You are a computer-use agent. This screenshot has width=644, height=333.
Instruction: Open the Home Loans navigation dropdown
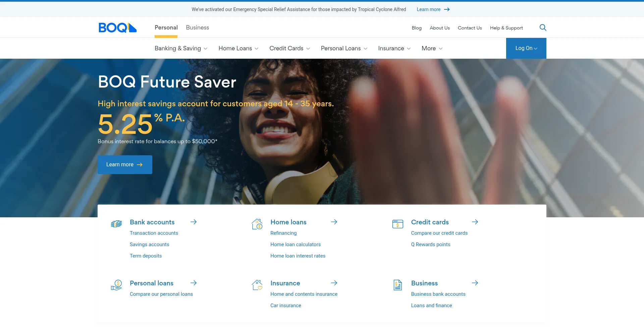tap(238, 48)
